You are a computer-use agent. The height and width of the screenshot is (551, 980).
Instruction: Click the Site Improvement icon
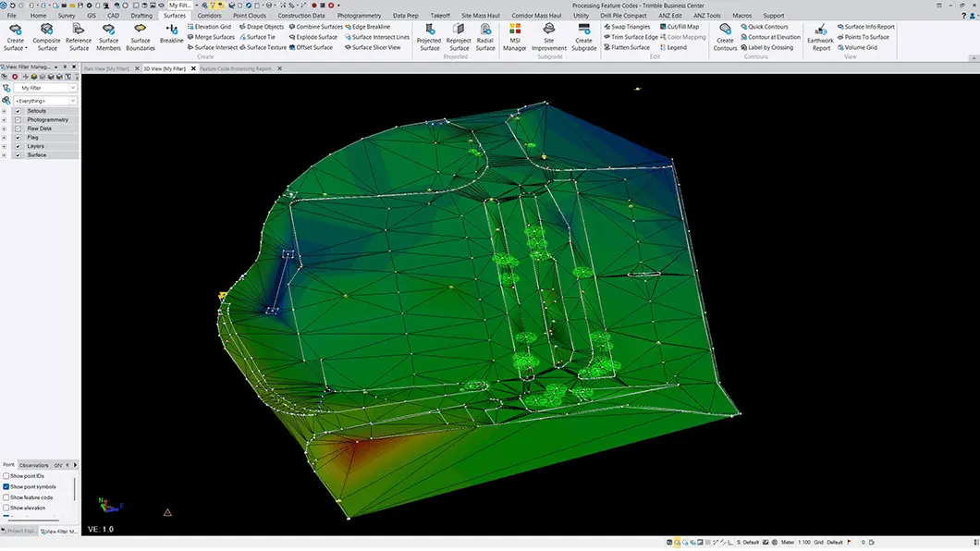coord(548,31)
